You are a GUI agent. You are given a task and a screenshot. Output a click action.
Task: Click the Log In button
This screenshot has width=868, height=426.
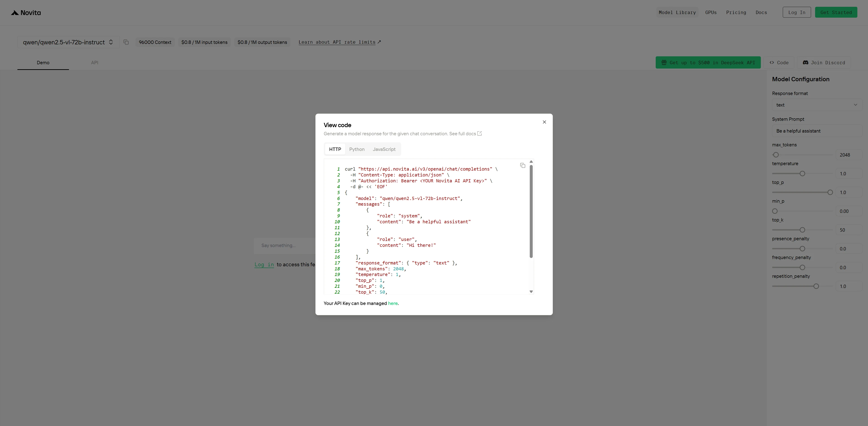click(x=797, y=12)
